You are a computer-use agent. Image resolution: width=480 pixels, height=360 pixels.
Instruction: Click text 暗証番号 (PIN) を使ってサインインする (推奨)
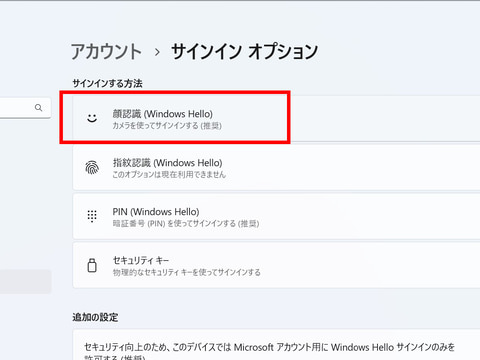point(186,223)
